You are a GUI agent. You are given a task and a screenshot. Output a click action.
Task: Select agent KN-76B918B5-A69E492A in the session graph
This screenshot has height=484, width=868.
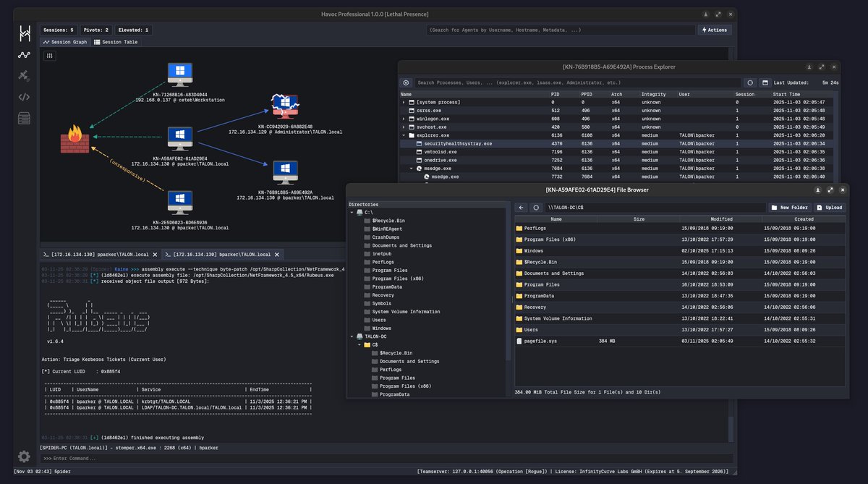click(x=285, y=174)
